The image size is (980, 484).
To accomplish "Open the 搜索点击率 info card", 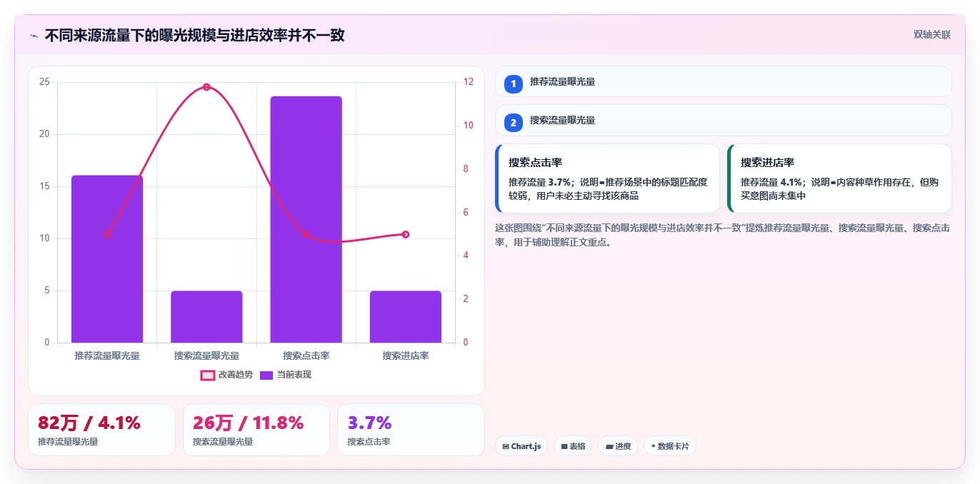I will (607, 178).
